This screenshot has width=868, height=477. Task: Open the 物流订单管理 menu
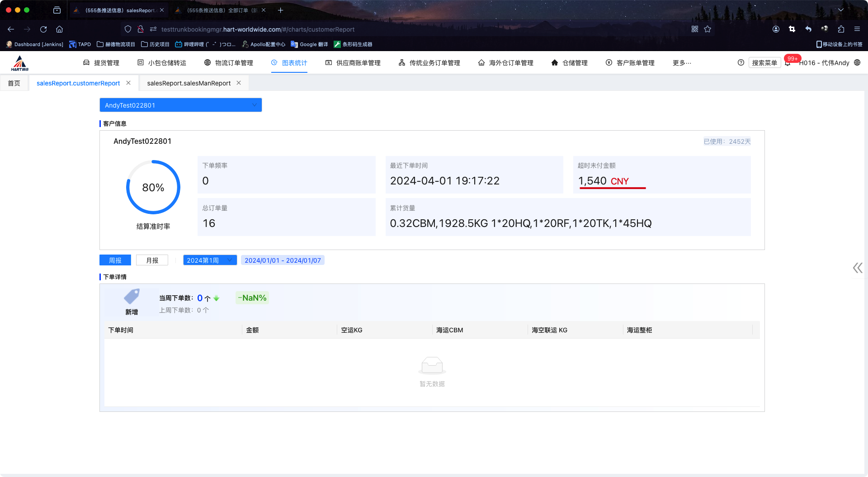point(229,63)
